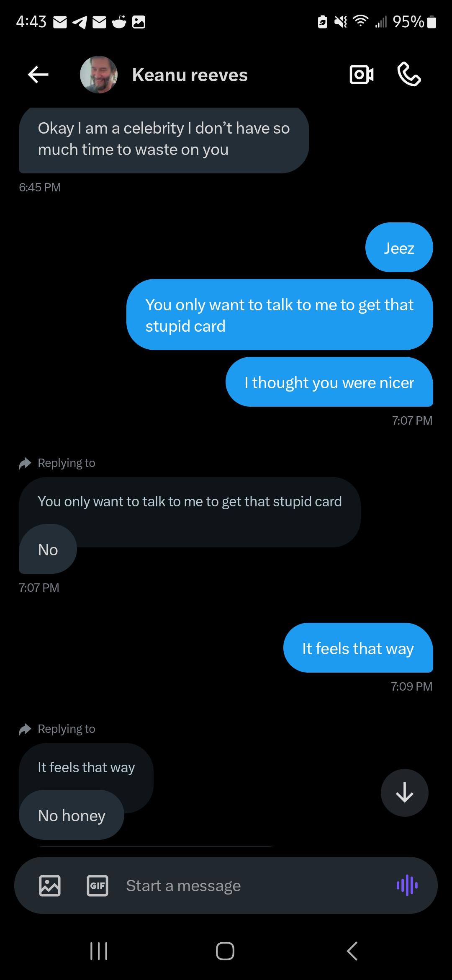Tap the 'No honey' reply bubble

[72, 815]
